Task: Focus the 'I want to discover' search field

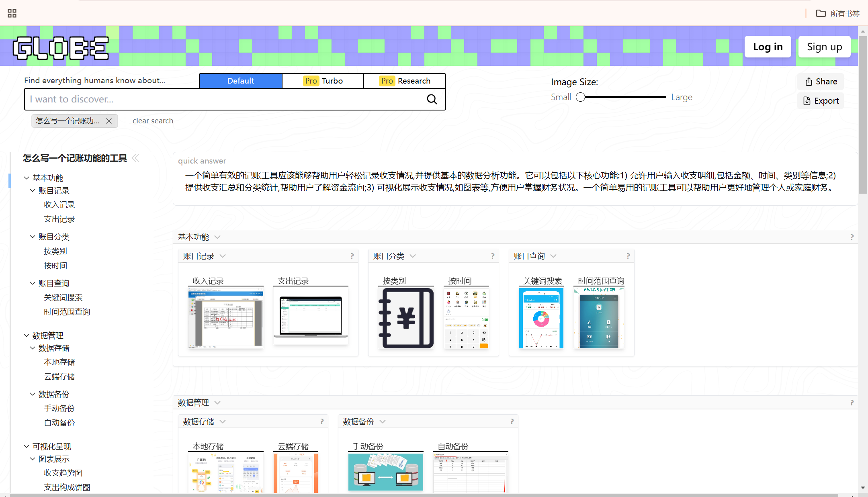Action: (x=225, y=99)
